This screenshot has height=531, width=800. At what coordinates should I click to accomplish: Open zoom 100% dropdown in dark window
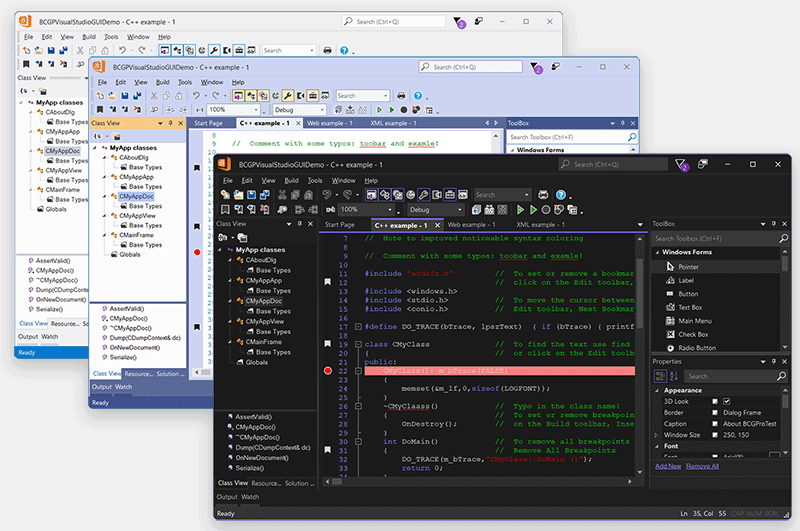point(390,210)
